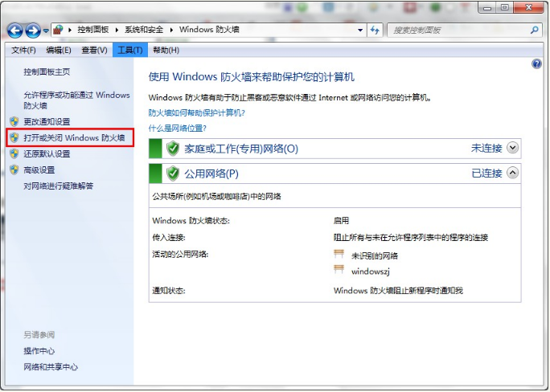Click shield icon beside 打开或关闭 Windows 防火墙
Screen dimensions: 550x392
point(14,137)
